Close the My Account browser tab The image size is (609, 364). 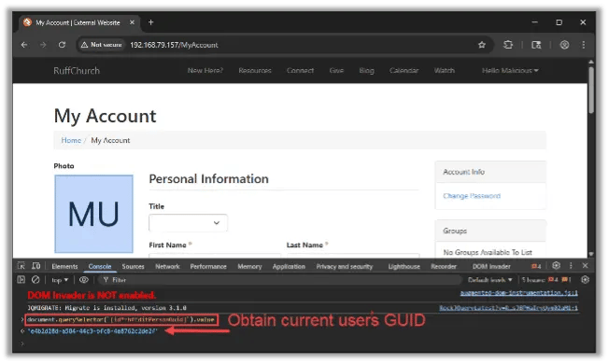coord(132,22)
